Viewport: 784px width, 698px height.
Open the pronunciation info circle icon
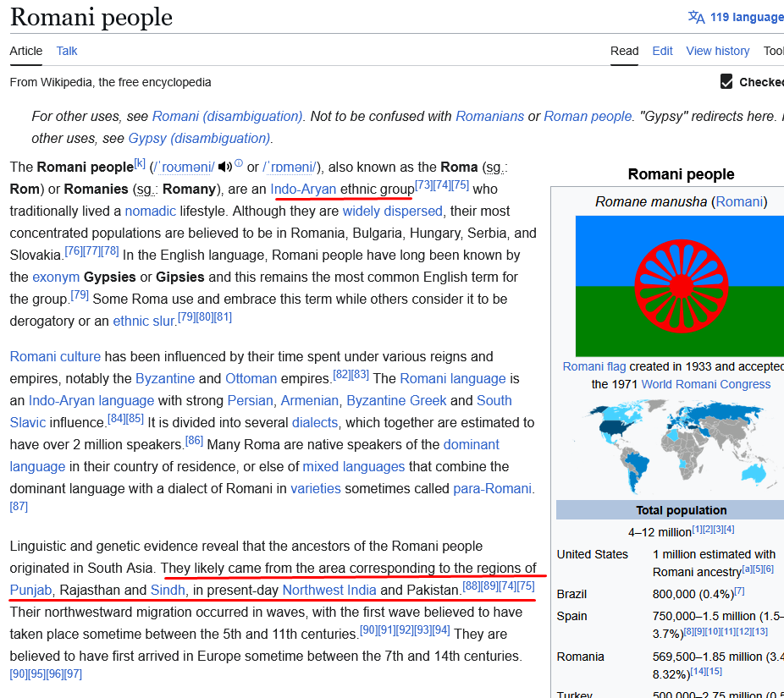(239, 163)
